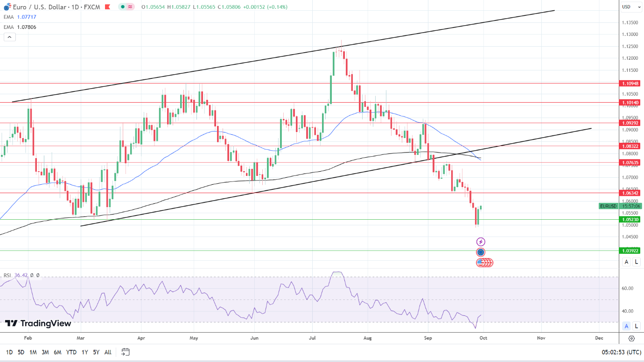Toggle auto scale A on the RSI pane
Image resolution: width=644 pixels, height=362 pixels.
(626, 326)
